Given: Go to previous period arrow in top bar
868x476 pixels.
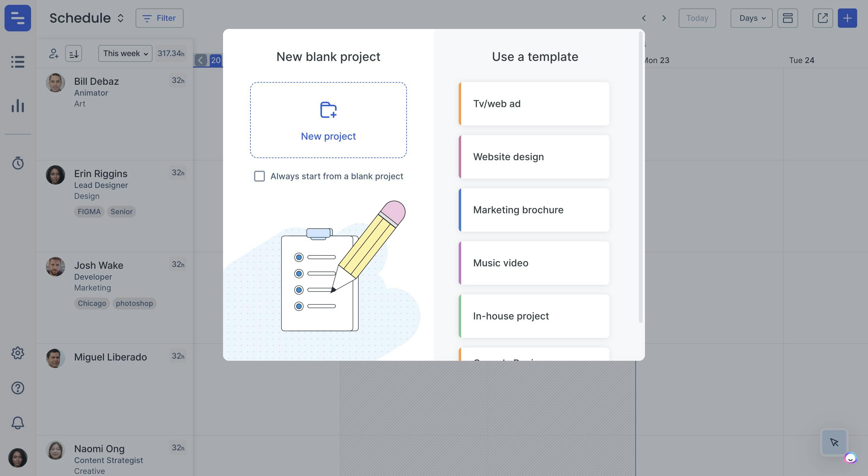Looking at the screenshot, I should (643, 18).
